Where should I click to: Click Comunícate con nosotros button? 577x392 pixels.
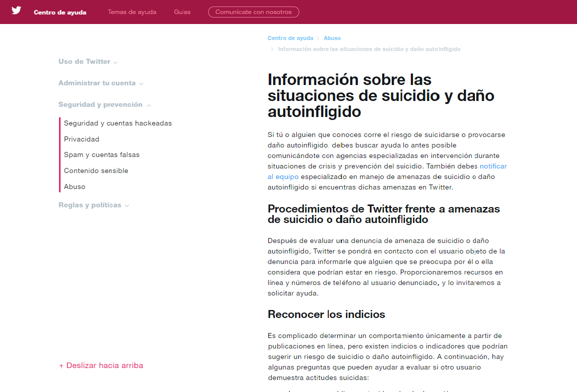[254, 12]
